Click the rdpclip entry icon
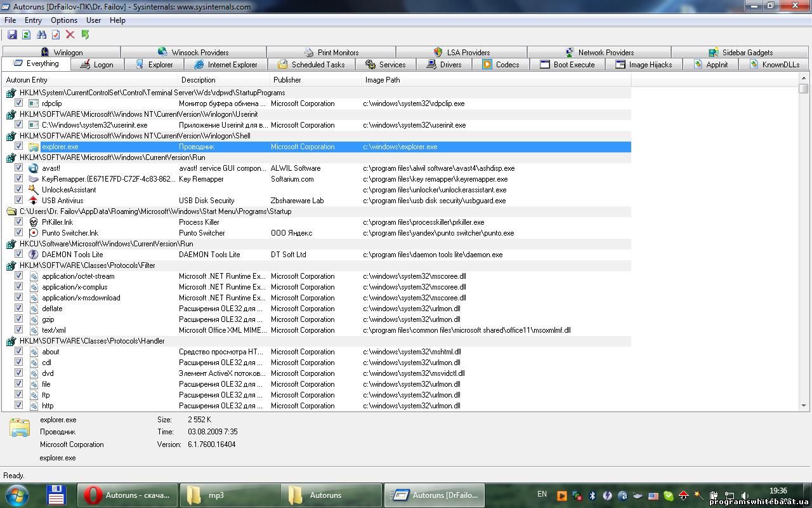This screenshot has width=812, height=508. 34,104
